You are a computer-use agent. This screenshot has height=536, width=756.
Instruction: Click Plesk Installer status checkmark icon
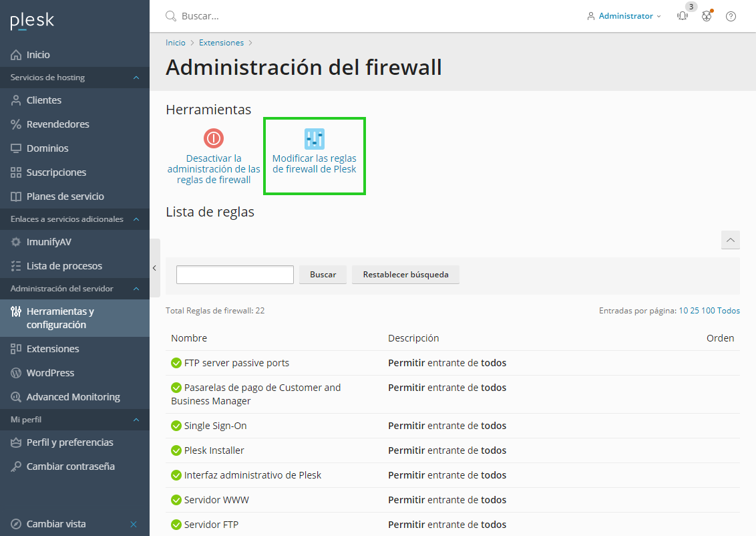click(x=176, y=450)
